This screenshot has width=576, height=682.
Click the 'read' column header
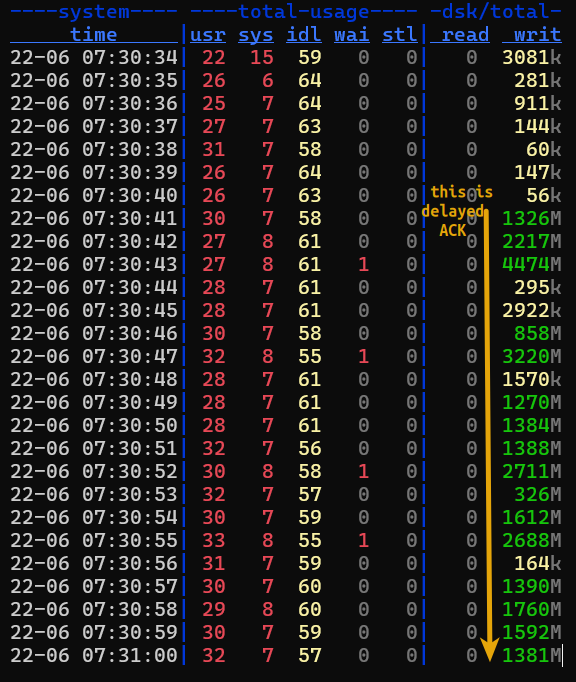tap(465, 35)
